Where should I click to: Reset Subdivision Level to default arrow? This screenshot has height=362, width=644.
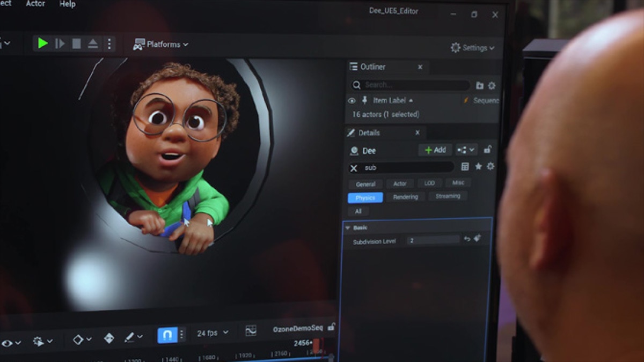point(467,239)
